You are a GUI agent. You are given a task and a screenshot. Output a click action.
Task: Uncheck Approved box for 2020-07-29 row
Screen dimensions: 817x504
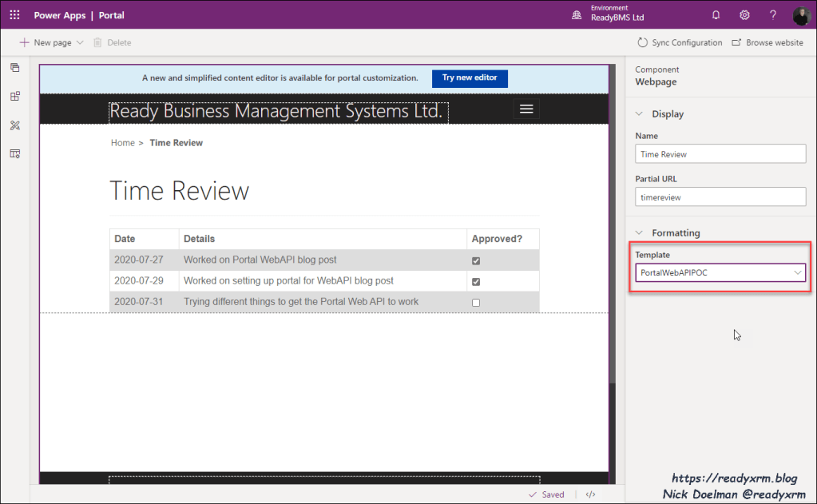coord(476,281)
